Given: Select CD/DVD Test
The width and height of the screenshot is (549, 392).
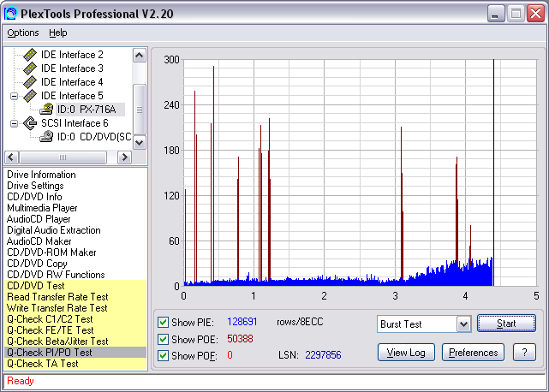Looking at the screenshot, I should pos(75,286).
